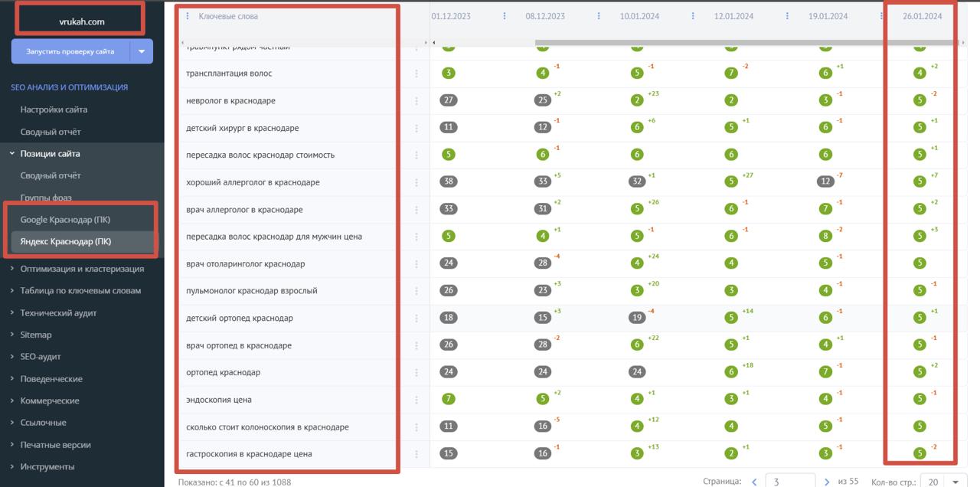Expand the Технический аудит section
The height and width of the screenshot is (487, 980).
click(58, 312)
